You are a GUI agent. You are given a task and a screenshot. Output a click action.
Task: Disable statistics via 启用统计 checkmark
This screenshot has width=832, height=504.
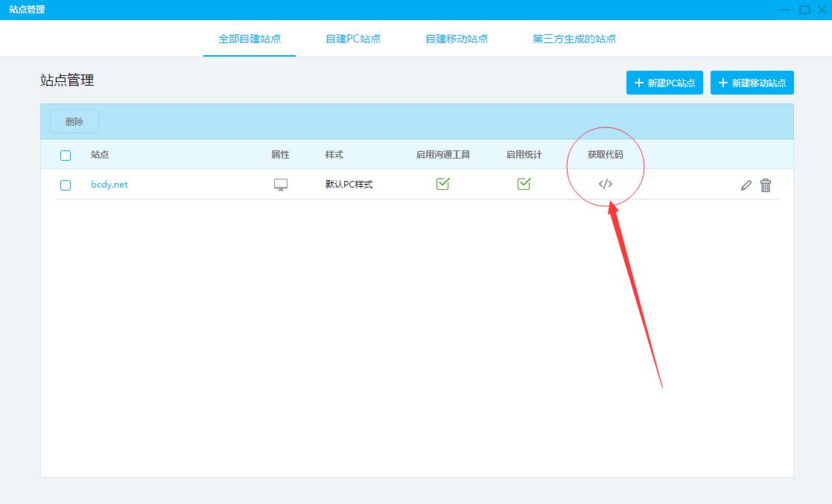(524, 183)
